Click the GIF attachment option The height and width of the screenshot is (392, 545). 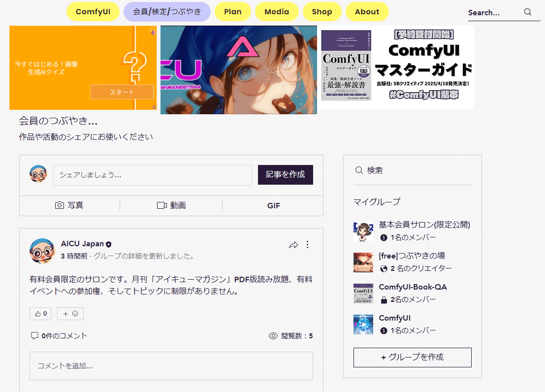pos(274,205)
